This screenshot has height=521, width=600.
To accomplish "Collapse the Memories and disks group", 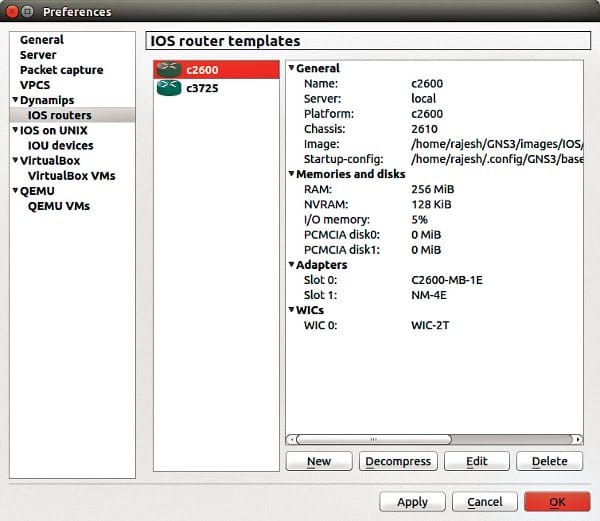I will pyautogui.click(x=291, y=174).
